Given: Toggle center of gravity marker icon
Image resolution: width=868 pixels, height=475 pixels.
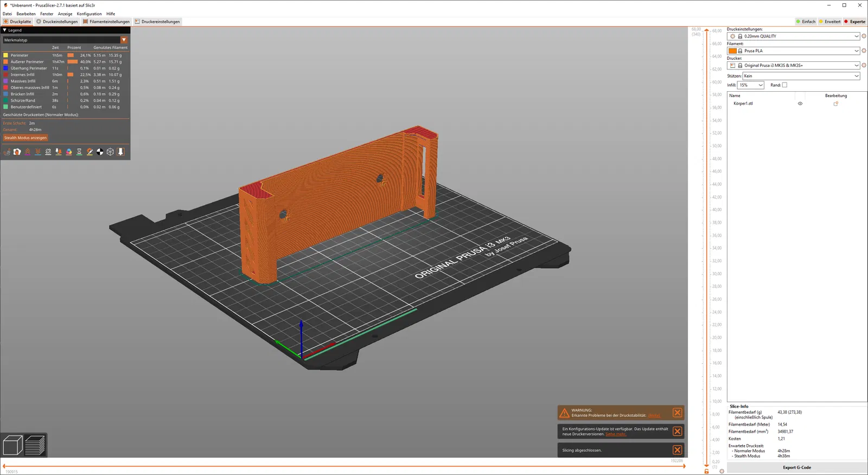Looking at the screenshot, I should pos(100,152).
